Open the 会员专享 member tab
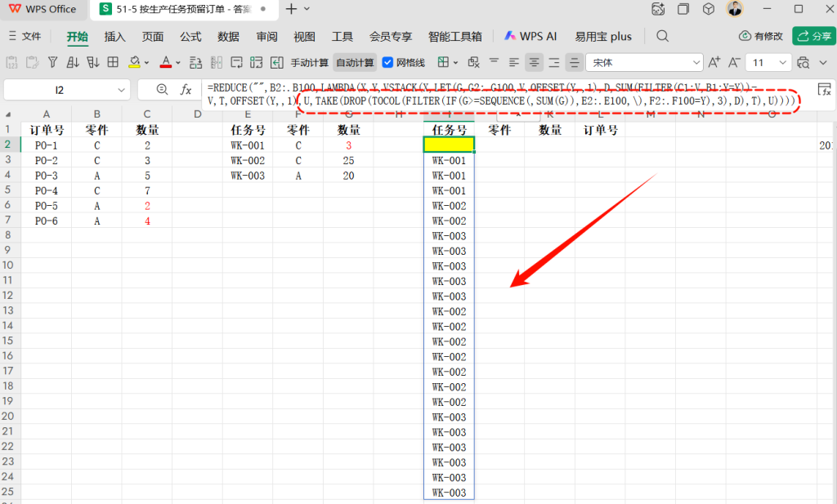Screen dimensions: 837x504 click(x=391, y=36)
